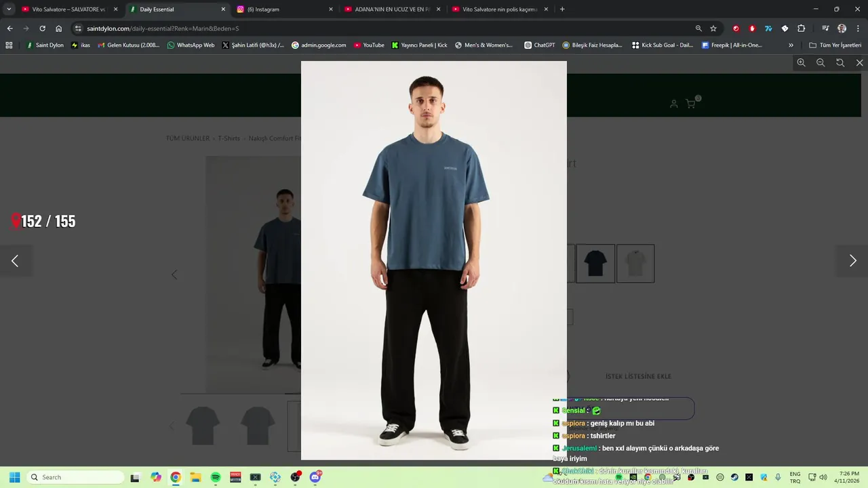Show the previous lightbox image
This screenshot has width=868, height=488.
(15, 261)
